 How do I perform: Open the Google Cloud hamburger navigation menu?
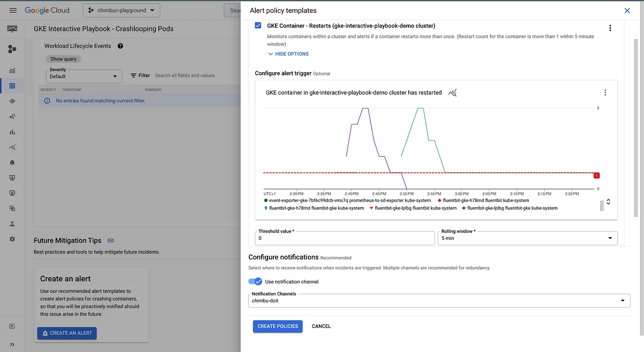click(13, 10)
